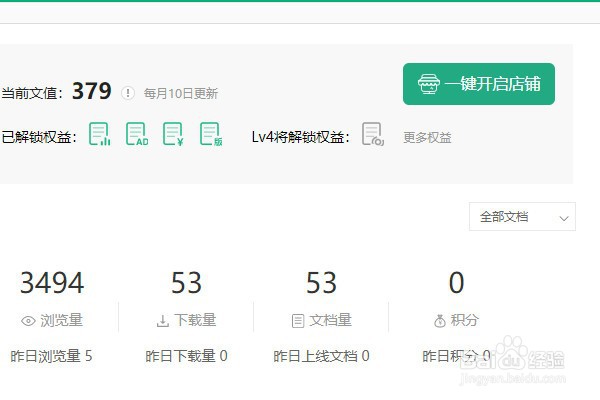Click the 昨日上线文档 0 text
The height and width of the screenshot is (400, 600).
321,356
